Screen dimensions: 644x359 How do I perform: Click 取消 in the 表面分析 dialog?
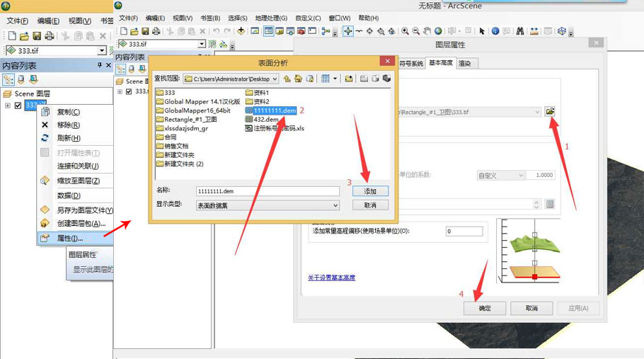pos(370,205)
